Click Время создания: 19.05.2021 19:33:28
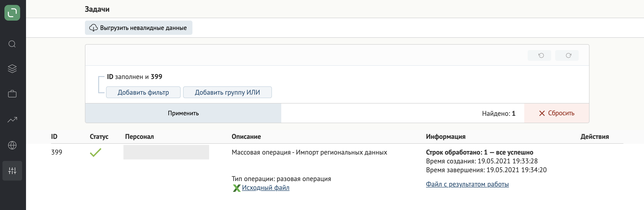 tap(482, 161)
